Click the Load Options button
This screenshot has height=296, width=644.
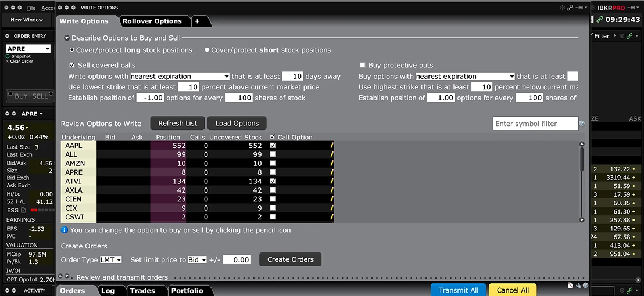237,123
